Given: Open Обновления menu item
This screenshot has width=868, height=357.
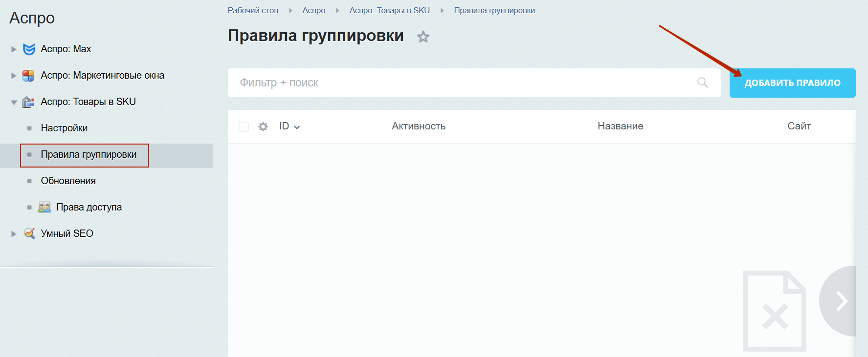Looking at the screenshot, I should click(68, 181).
